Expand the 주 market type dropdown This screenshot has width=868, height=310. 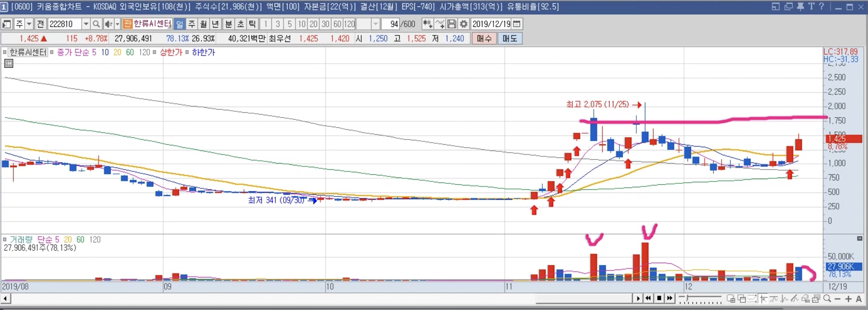point(29,24)
